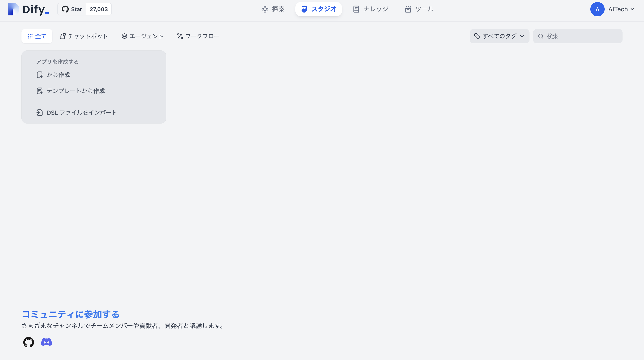Click the GitHub Star button
The width and height of the screenshot is (644, 360).
click(72, 9)
